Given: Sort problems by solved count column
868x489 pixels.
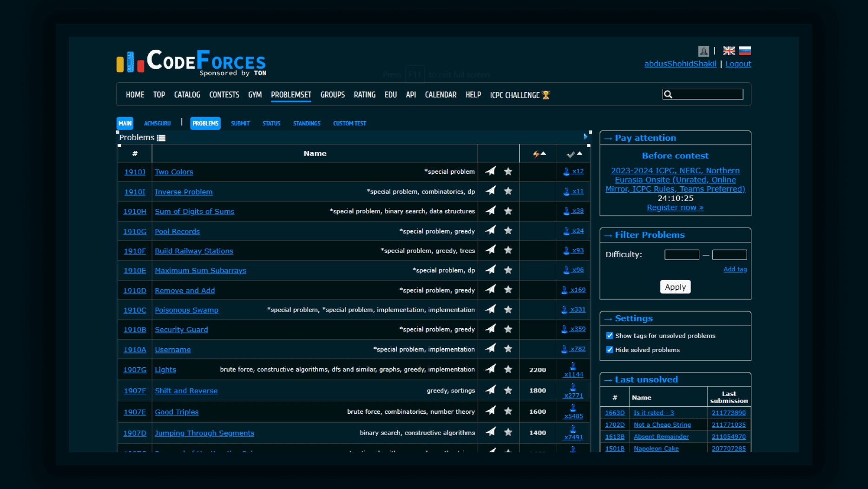Looking at the screenshot, I should (574, 154).
